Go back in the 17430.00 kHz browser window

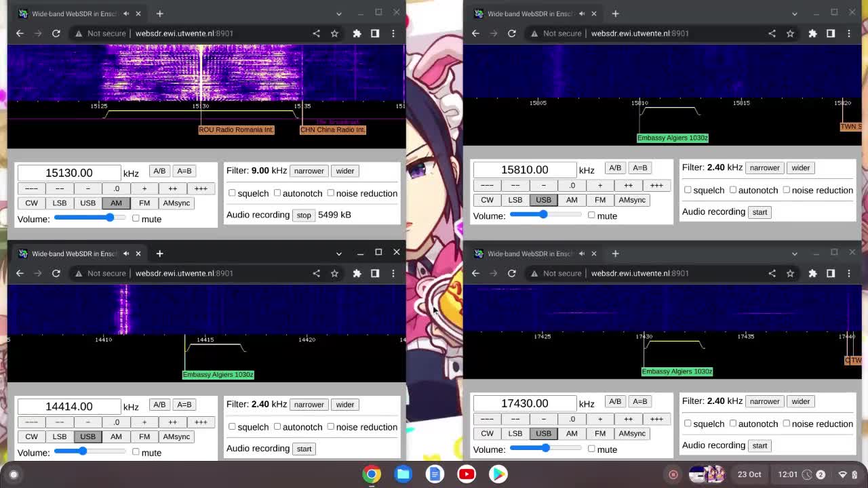(475, 273)
